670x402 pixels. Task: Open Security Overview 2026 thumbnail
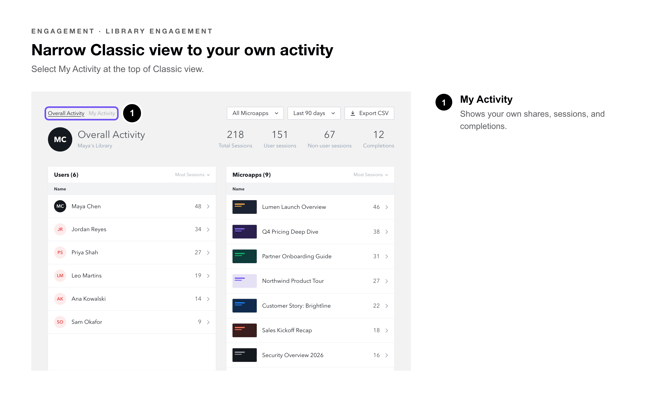[244, 355]
